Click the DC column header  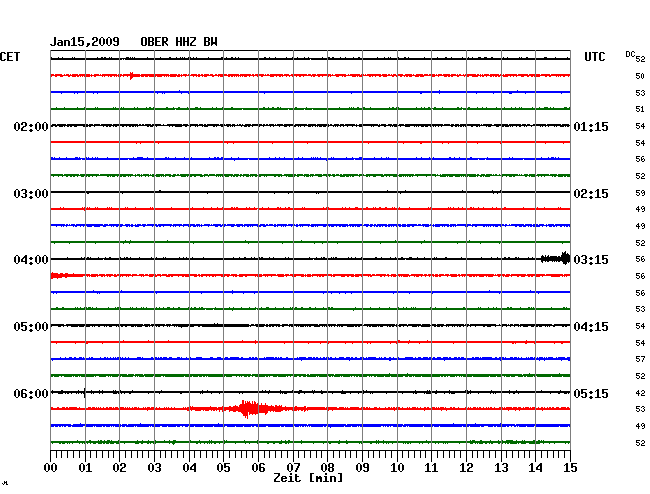[630, 54]
